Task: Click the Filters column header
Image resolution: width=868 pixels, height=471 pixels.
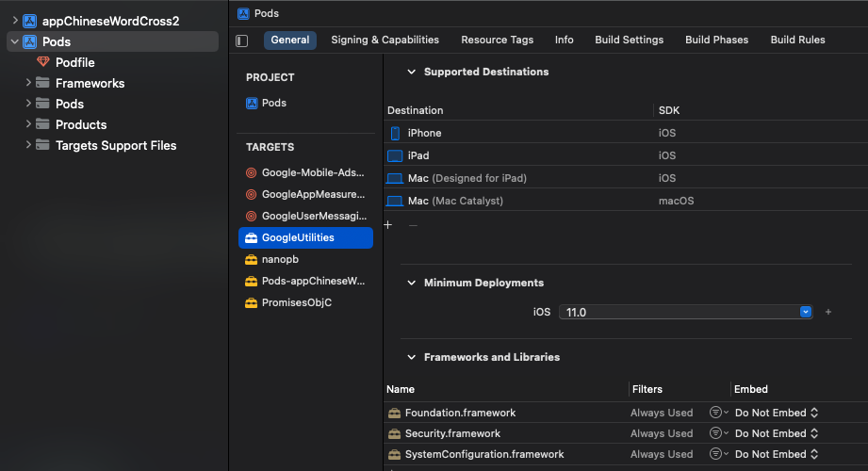Action: (x=647, y=389)
